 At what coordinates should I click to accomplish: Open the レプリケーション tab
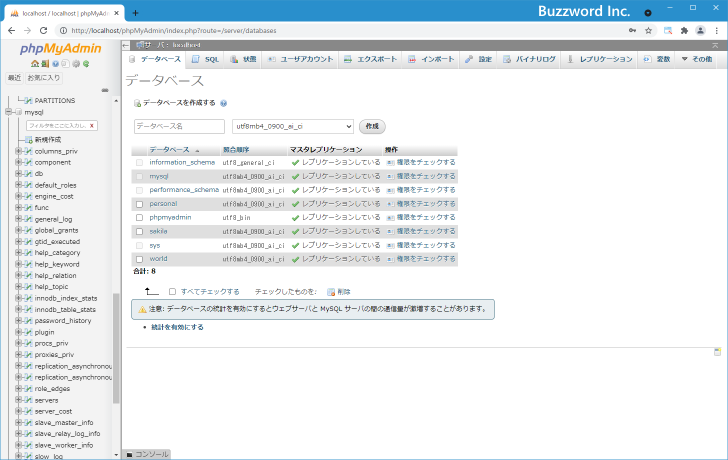pos(600,59)
